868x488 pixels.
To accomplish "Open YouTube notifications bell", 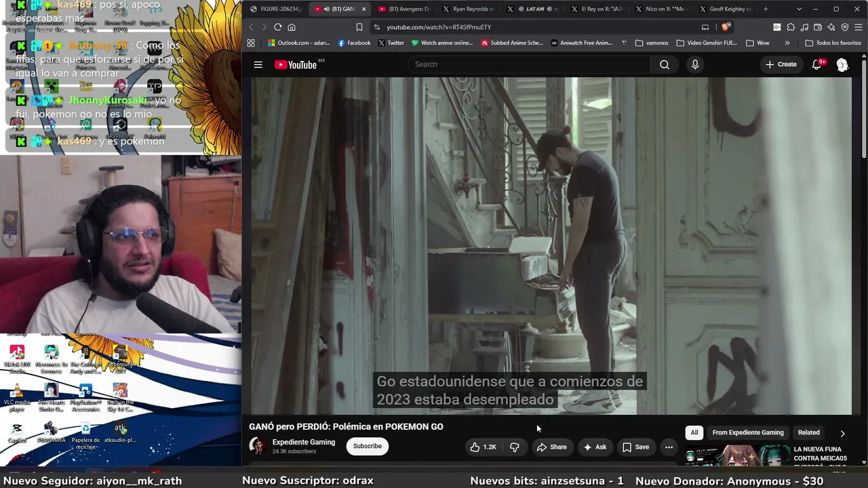I will point(817,64).
